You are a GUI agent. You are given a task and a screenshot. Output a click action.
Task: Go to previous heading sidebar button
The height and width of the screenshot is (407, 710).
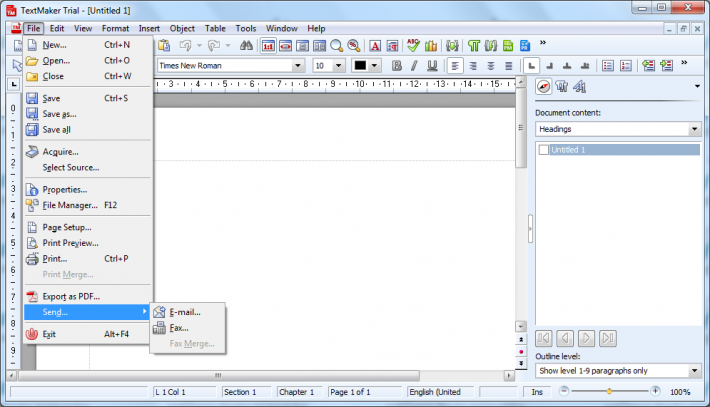click(x=565, y=338)
